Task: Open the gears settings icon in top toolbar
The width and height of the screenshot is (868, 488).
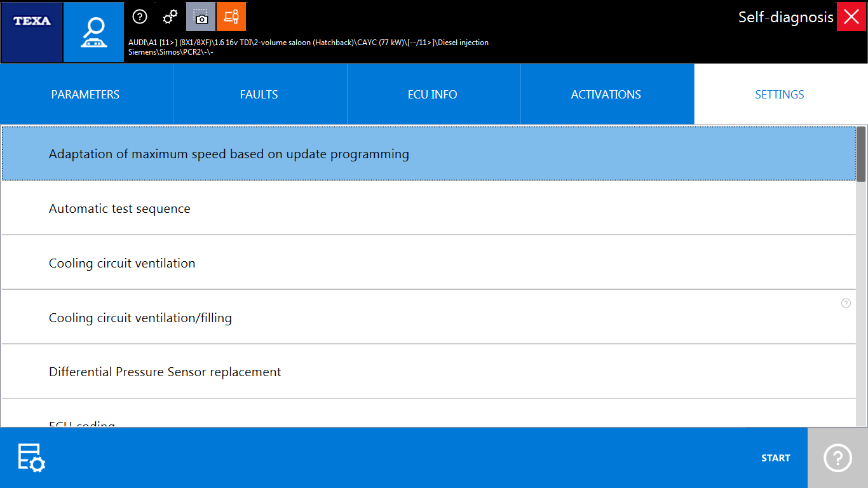Action: coord(170,17)
